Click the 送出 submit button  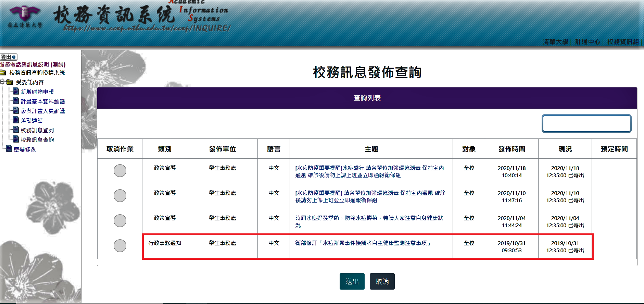352,281
